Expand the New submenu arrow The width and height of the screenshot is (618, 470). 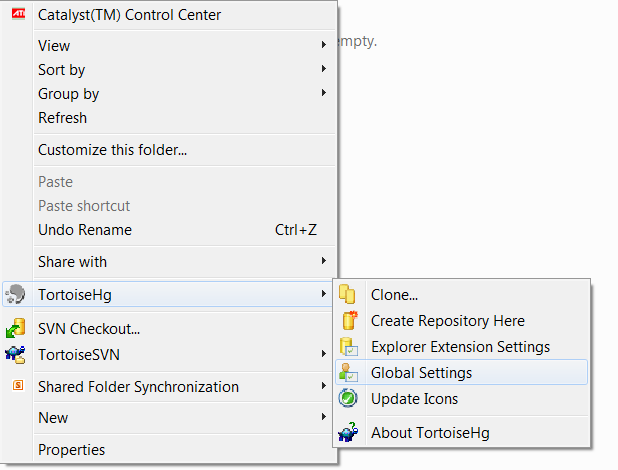[324, 417]
